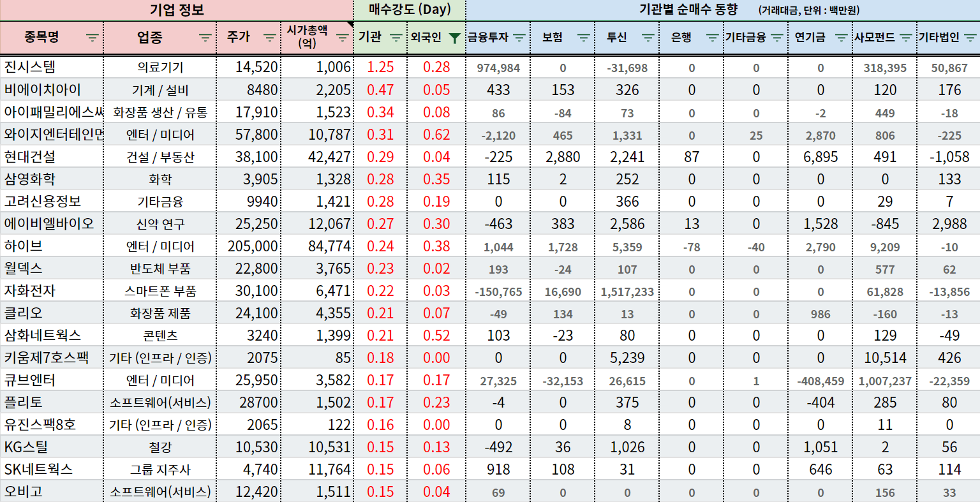This screenshot has height=502, width=980.
Task: Open the 금융투자 column filter dropdown
Action: click(x=519, y=38)
